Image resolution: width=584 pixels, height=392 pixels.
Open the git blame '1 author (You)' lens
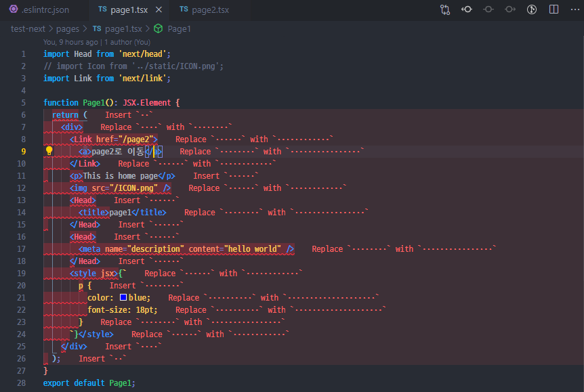click(127, 42)
